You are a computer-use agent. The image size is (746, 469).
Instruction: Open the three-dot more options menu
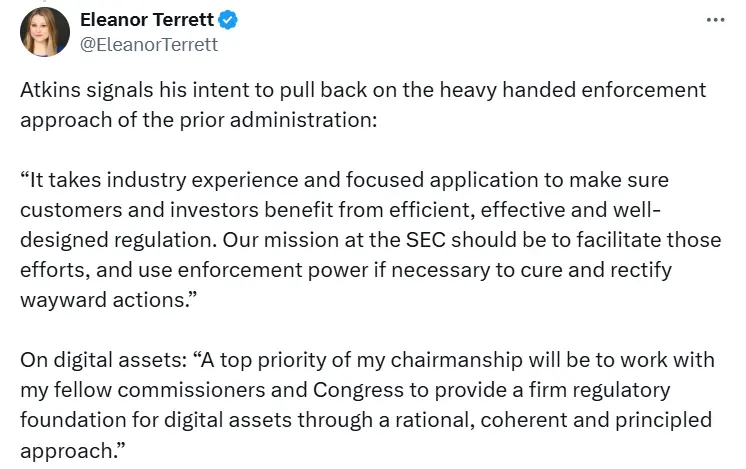coord(715,19)
